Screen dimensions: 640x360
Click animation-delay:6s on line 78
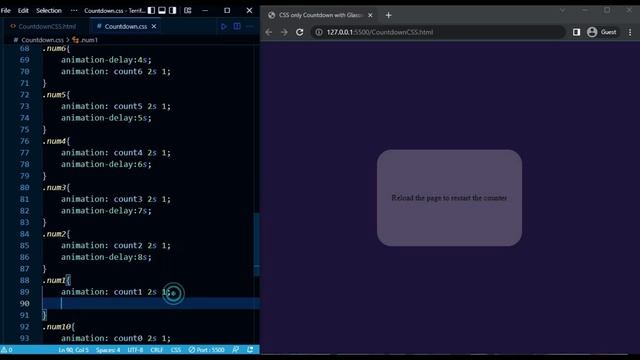pyautogui.click(x=106, y=164)
